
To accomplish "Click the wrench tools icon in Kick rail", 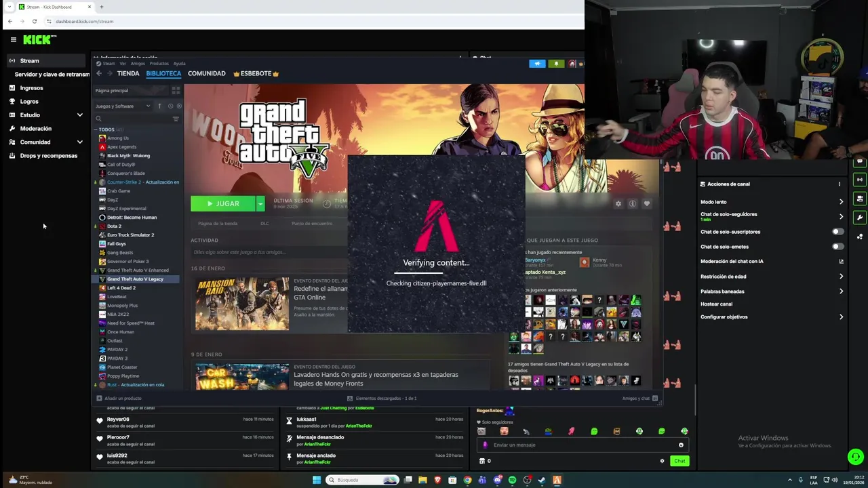I will click(860, 218).
